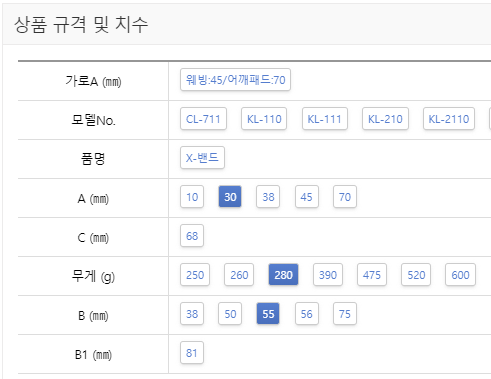Pick model KL-111
The height and width of the screenshot is (379, 491).
325,119
